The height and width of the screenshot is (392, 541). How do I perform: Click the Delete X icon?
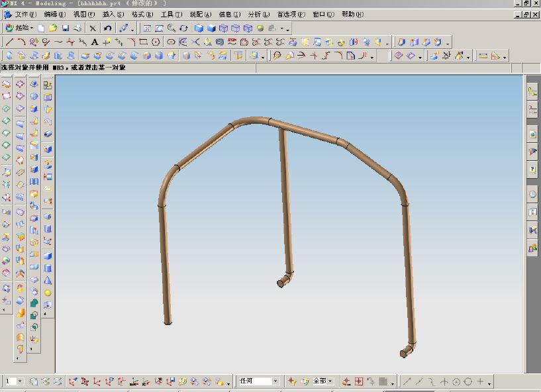point(93,28)
